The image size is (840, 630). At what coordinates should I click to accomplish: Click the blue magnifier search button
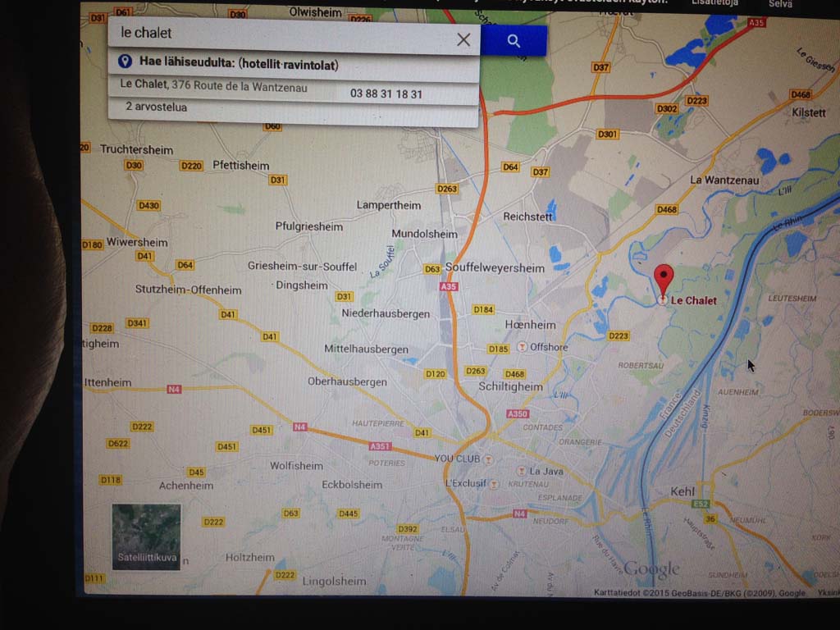[x=514, y=41]
